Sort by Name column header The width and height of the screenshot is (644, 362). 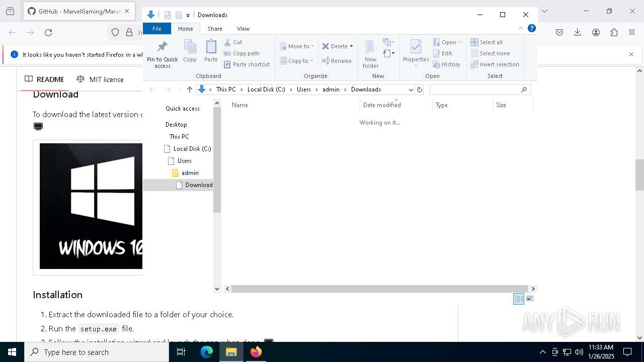click(294, 105)
